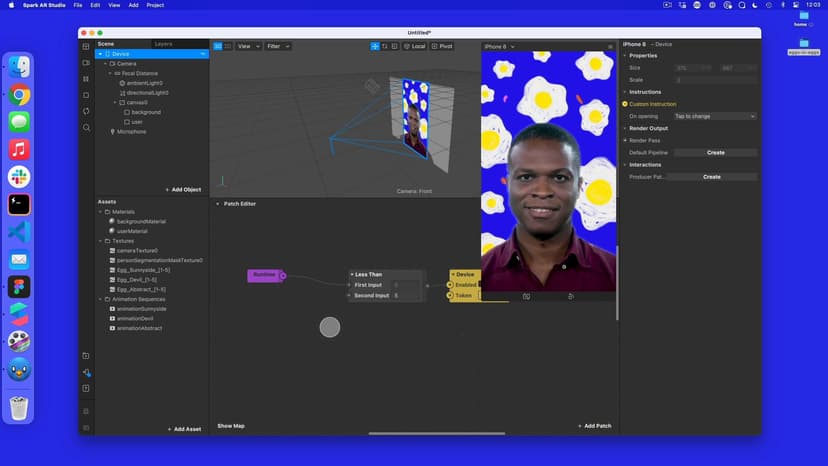Click the add-to-library icon above test-on-device

coord(86,356)
